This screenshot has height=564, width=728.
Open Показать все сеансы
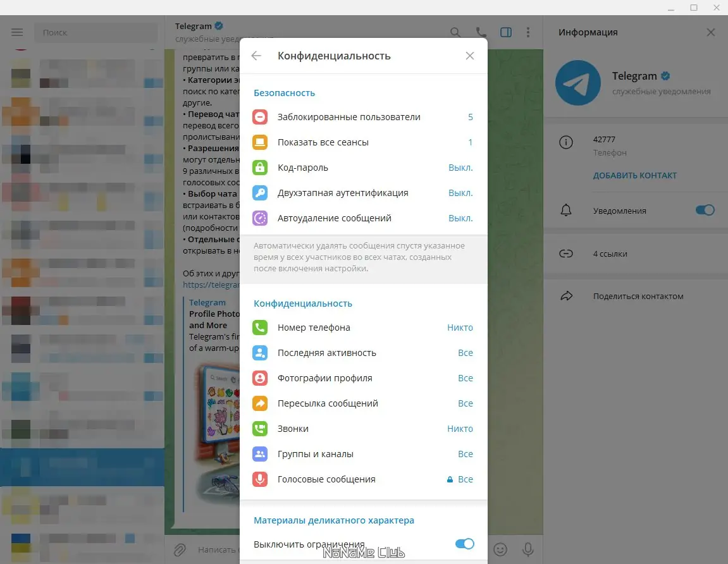coord(364,142)
